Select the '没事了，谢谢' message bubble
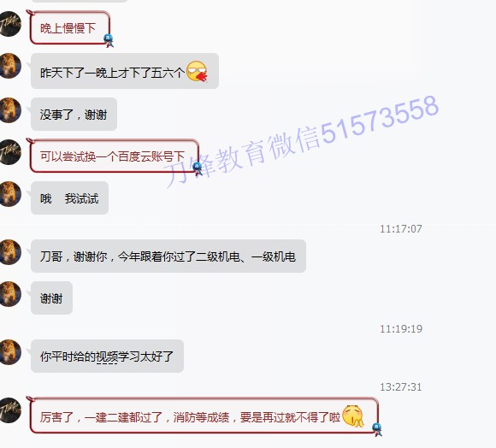The image size is (496, 448). coord(74,114)
